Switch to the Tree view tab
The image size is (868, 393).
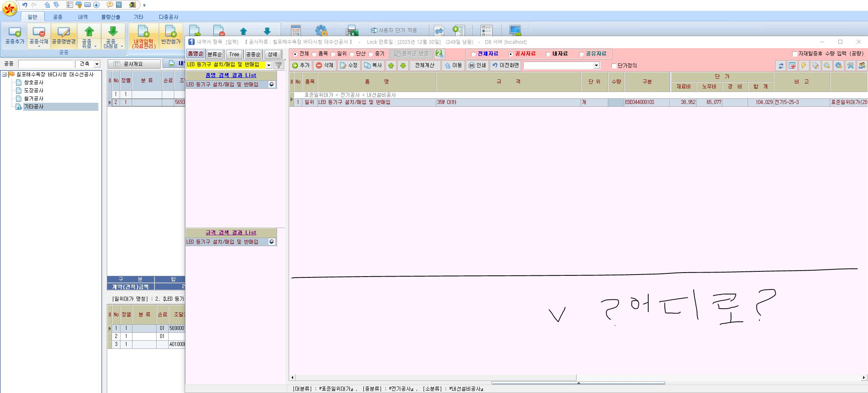(x=234, y=54)
